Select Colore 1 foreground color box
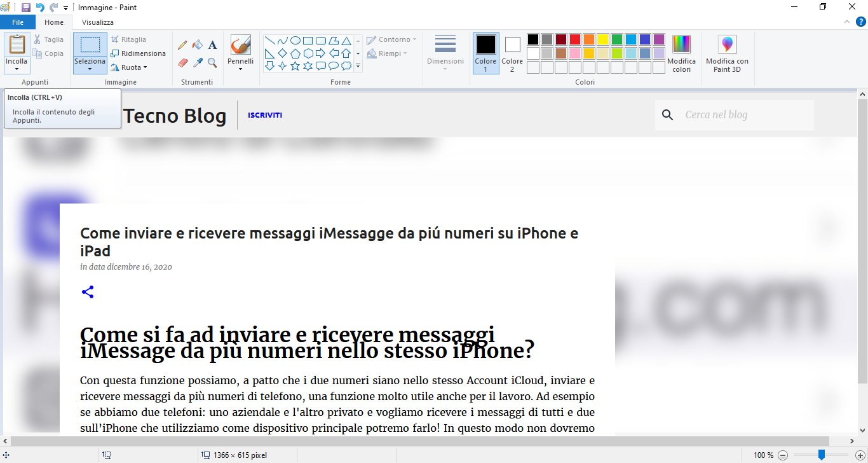This screenshot has height=463, width=868. [x=486, y=53]
